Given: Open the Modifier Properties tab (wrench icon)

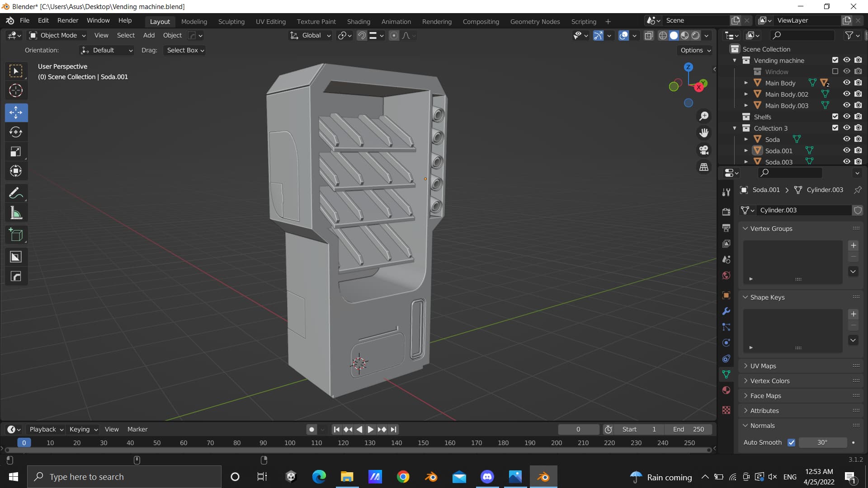Looking at the screenshot, I should (x=726, y=311).
